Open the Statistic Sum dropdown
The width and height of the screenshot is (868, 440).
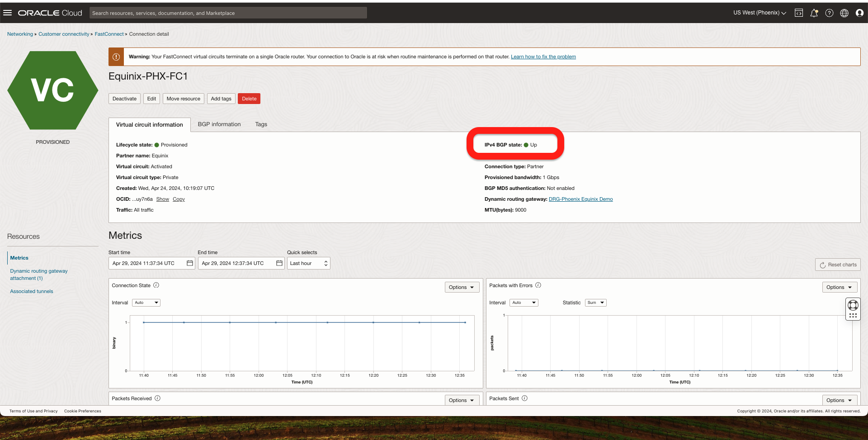tap(595, 303)
